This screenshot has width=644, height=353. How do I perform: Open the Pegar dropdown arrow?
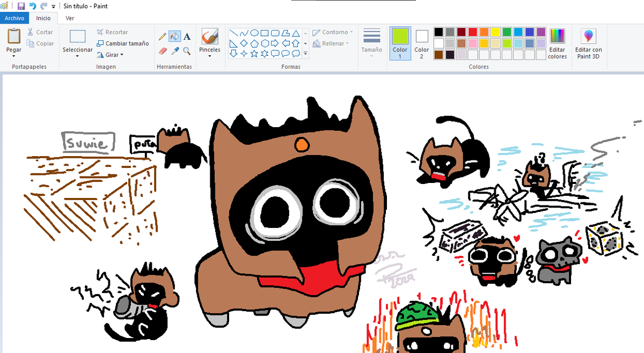click(14, 56)
